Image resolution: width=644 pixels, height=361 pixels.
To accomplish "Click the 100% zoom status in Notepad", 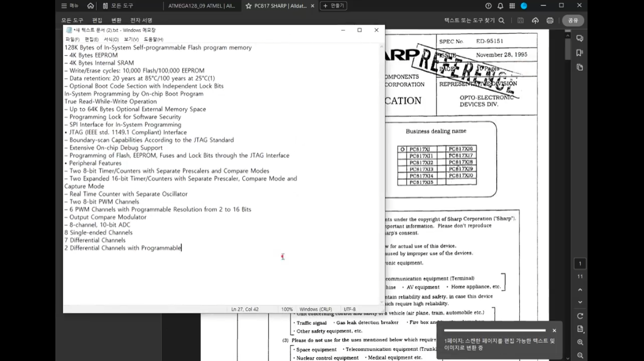I will pos(287,309).
